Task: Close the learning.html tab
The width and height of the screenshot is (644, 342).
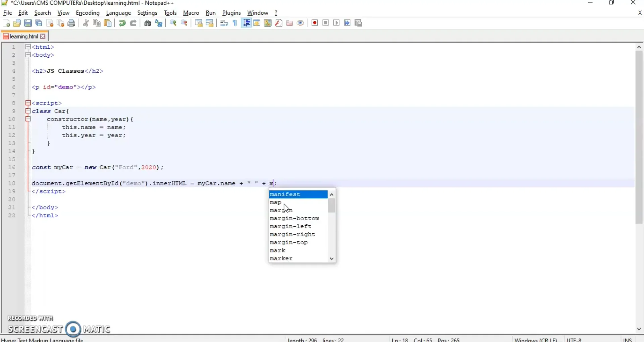Action: 43,36
